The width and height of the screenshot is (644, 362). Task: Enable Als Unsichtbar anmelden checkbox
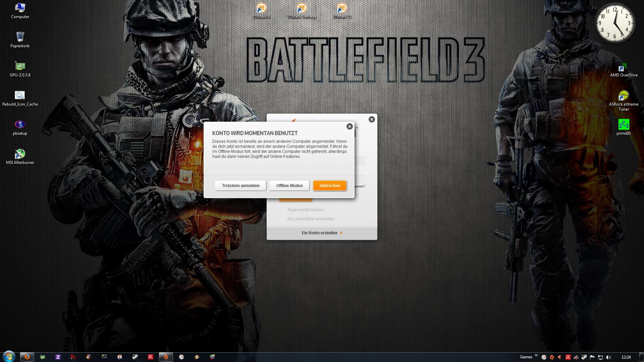(x=282, y=219)
